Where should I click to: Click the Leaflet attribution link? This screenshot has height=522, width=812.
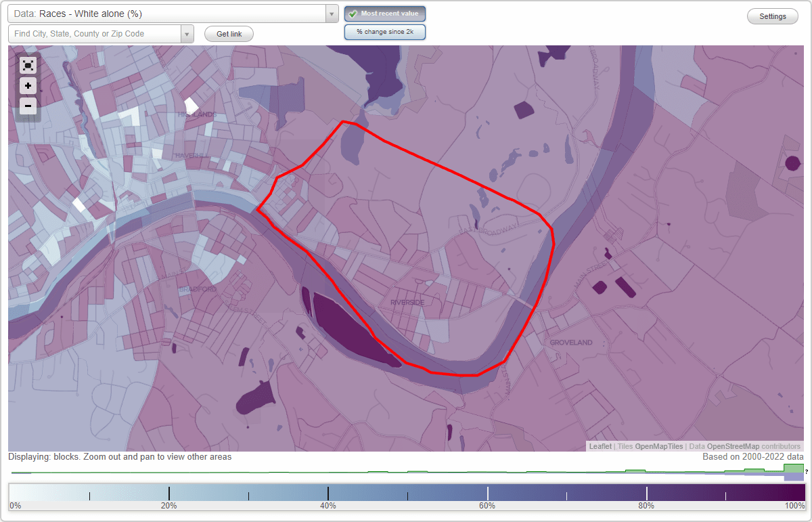[x=600, y=446]
